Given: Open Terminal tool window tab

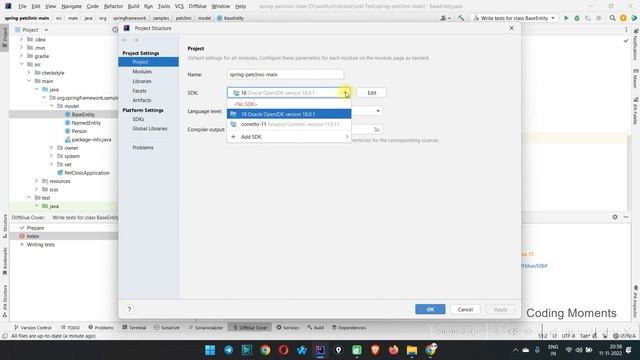Looking at the screenshot, I should click(x=134, y=328).
